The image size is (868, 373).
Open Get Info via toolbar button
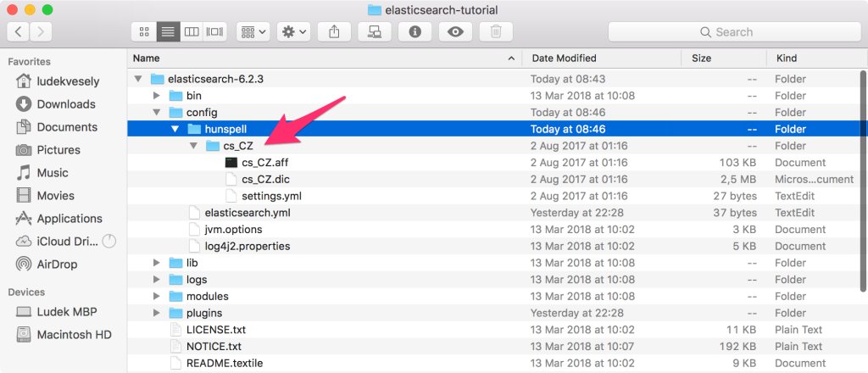415,31
